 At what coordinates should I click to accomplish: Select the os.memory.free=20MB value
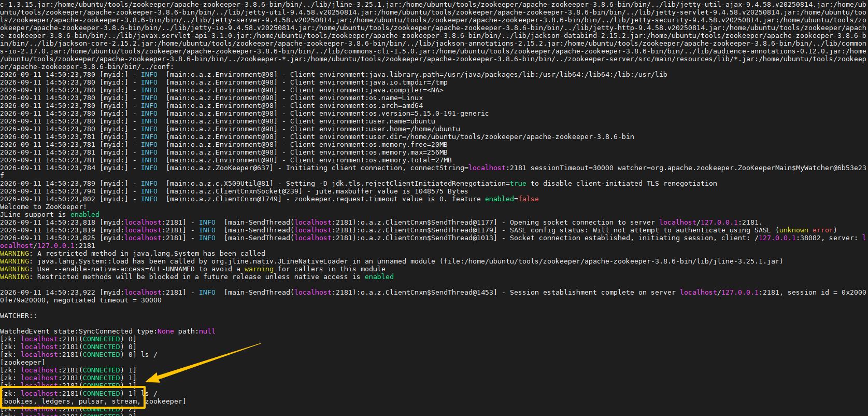408,145
